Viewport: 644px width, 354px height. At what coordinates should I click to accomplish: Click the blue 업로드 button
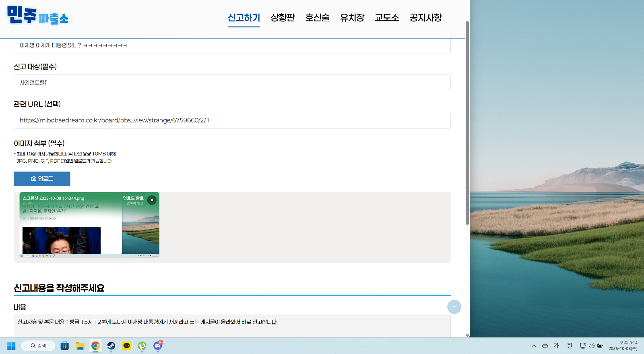click(x=42, y=179)
